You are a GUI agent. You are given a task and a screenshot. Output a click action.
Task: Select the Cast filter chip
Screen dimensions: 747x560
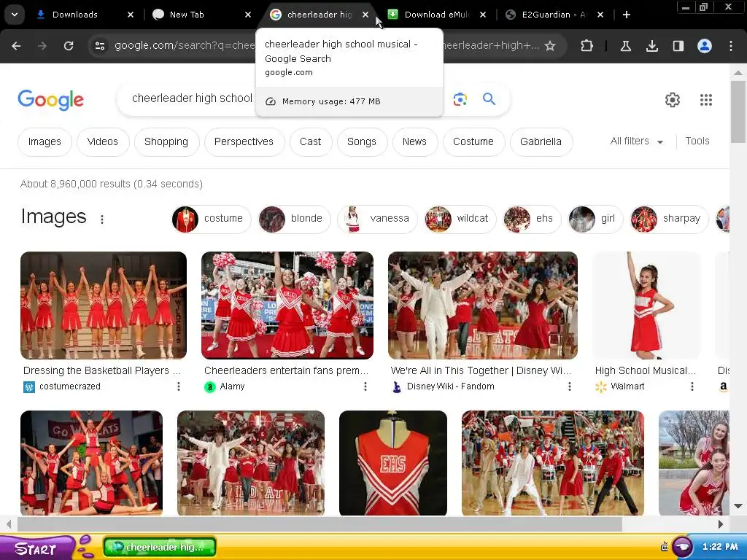coord(311,142)
